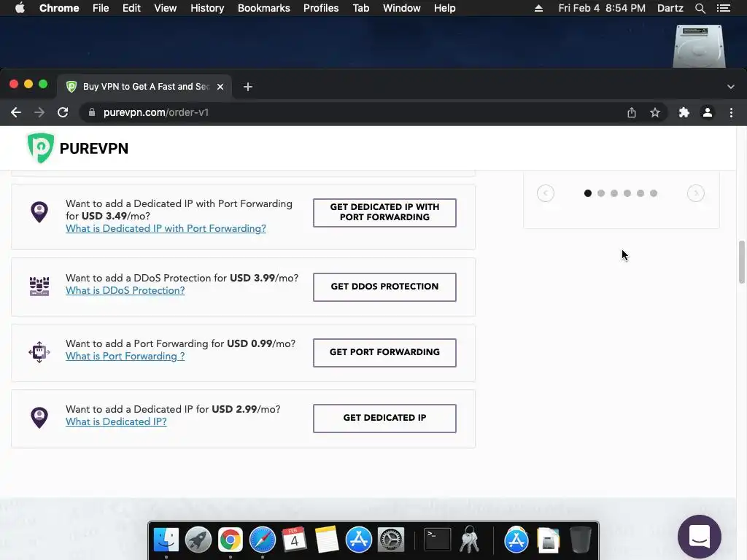Reload the PureVPN order page
This screenshot has width=747, height=560.
click(x=63, y=112)
